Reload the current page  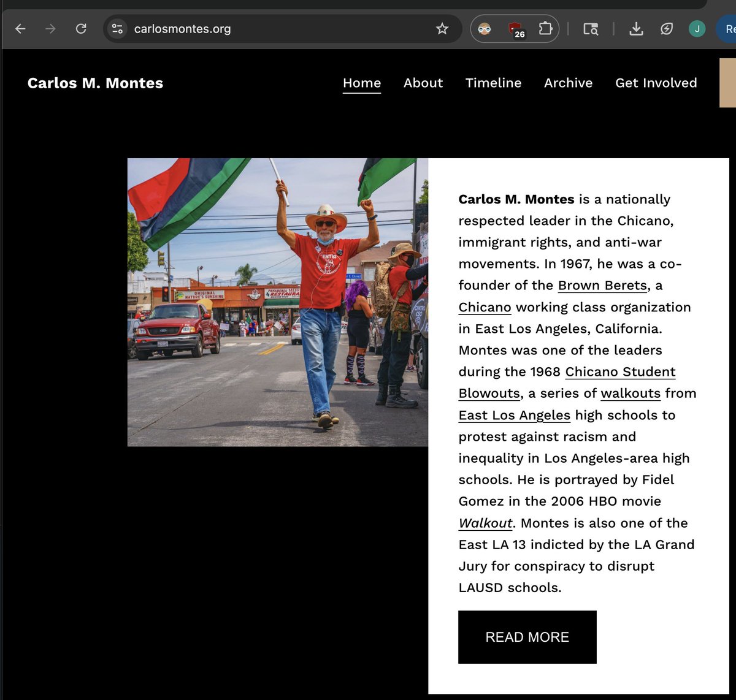click(x=81, y=29)
